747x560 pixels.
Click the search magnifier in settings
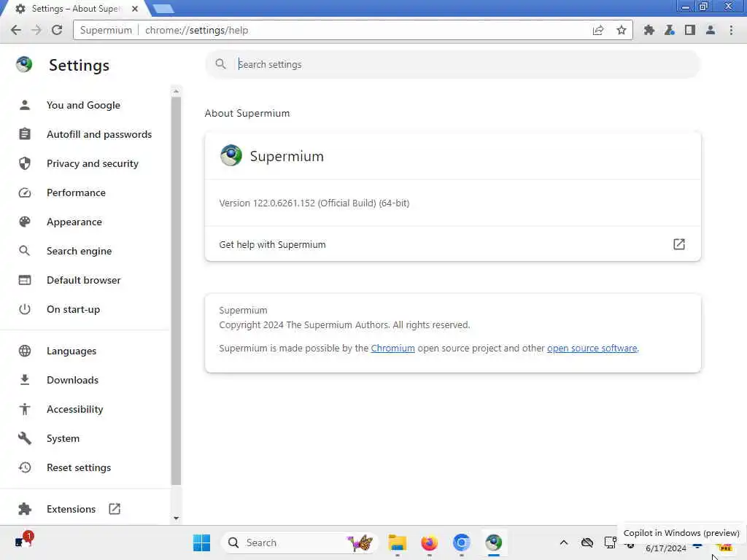coord(220,64)
